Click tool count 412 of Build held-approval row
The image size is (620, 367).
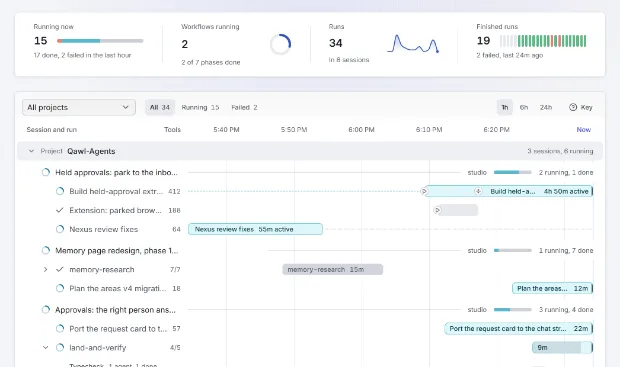point(174,191)
